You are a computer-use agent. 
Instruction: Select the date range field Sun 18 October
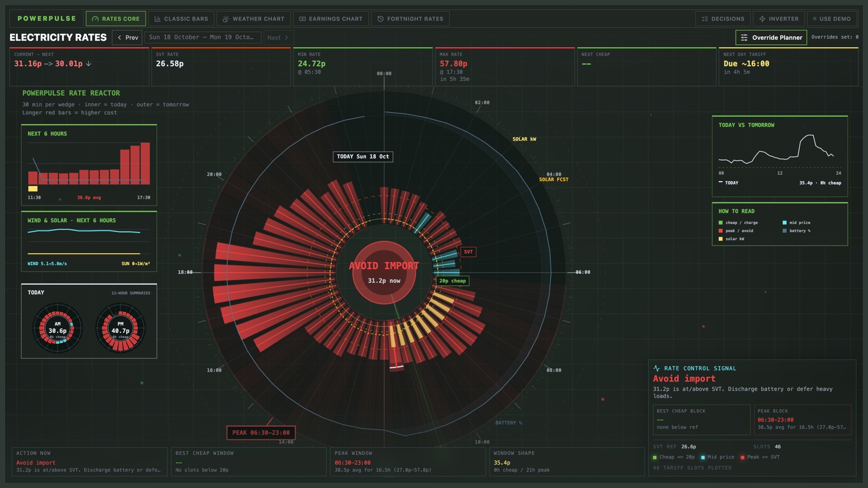(x=202, y=37)
